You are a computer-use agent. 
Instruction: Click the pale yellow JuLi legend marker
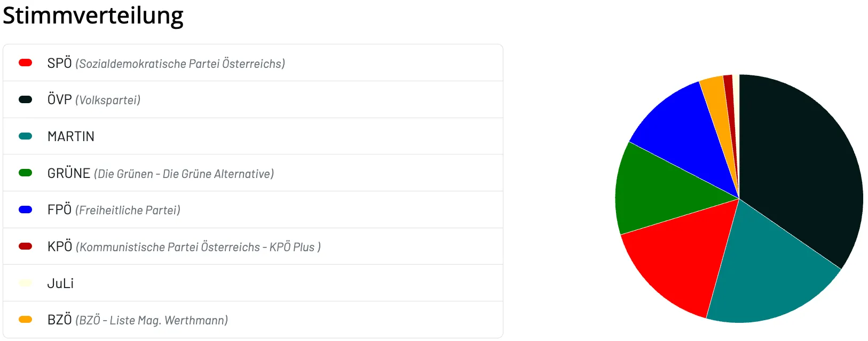pyautogui.click(x=25, y=283)
